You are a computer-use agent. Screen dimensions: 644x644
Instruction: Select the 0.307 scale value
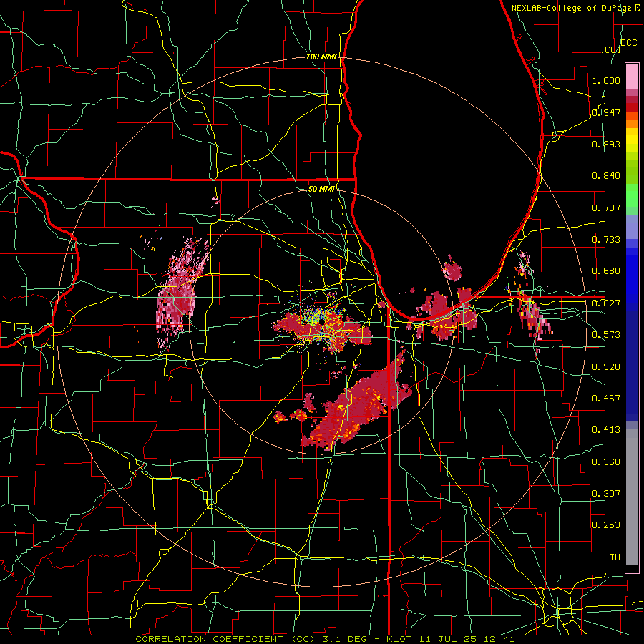(x=606, y=494)
